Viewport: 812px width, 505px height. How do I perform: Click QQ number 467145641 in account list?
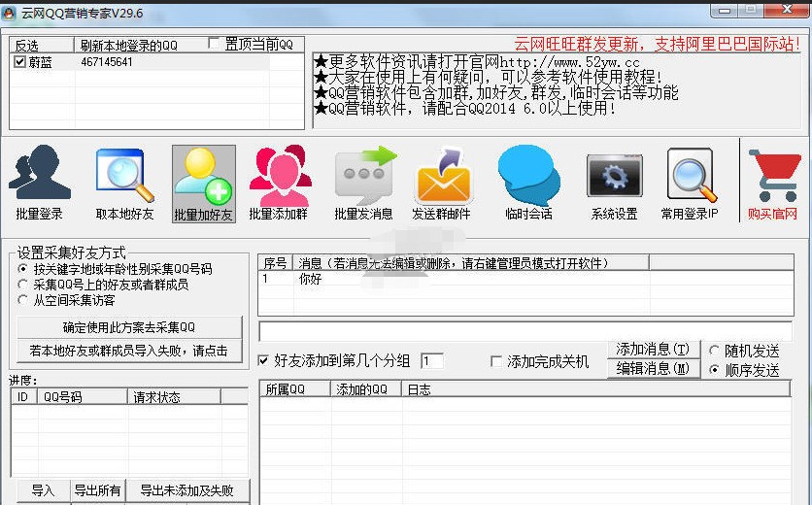[x=107, y=61]
